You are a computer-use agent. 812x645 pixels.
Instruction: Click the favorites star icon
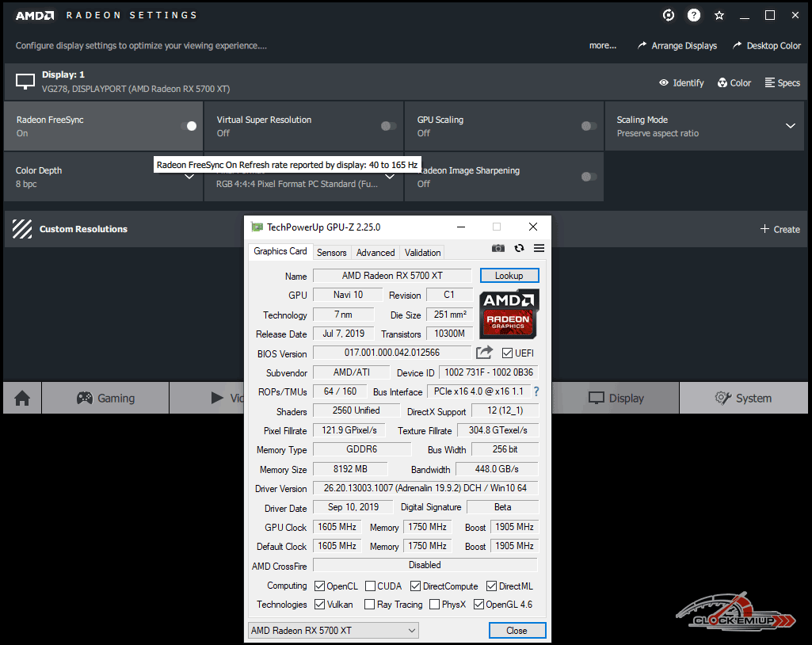click(x=719, y=15)
